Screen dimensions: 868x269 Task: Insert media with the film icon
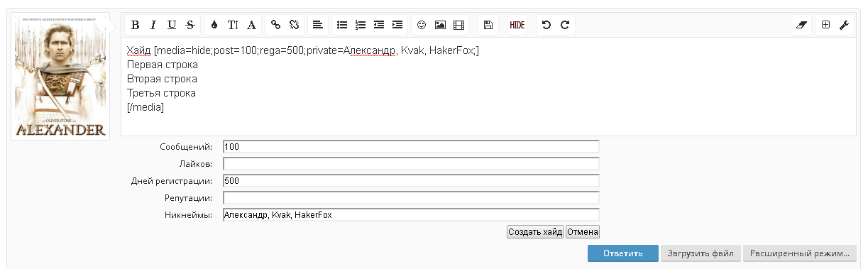pos(458,25)
